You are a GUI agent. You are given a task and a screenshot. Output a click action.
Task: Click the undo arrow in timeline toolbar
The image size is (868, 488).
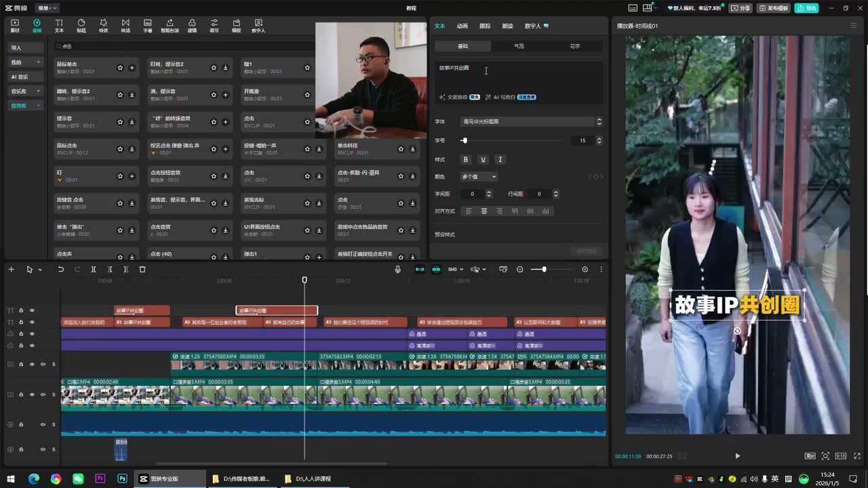[60, 269]
